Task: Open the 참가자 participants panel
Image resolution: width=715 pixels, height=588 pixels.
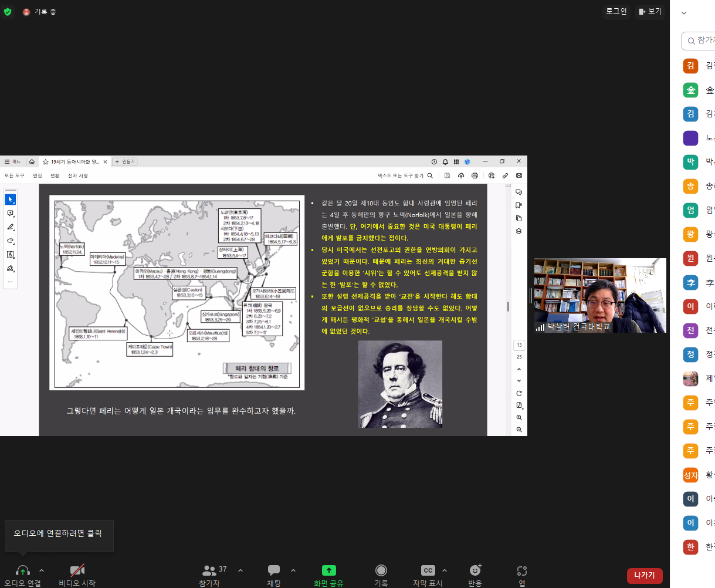Action: tap(209, 571)
